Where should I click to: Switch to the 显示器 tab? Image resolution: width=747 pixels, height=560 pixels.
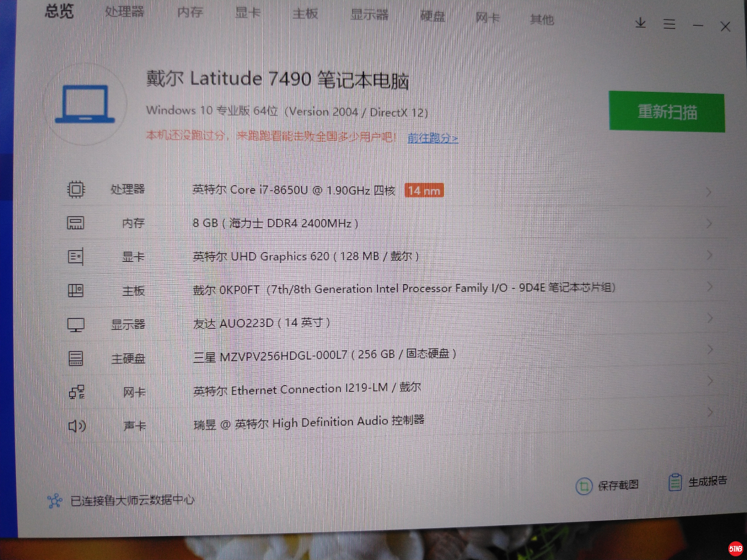click(x=369, y=15)
